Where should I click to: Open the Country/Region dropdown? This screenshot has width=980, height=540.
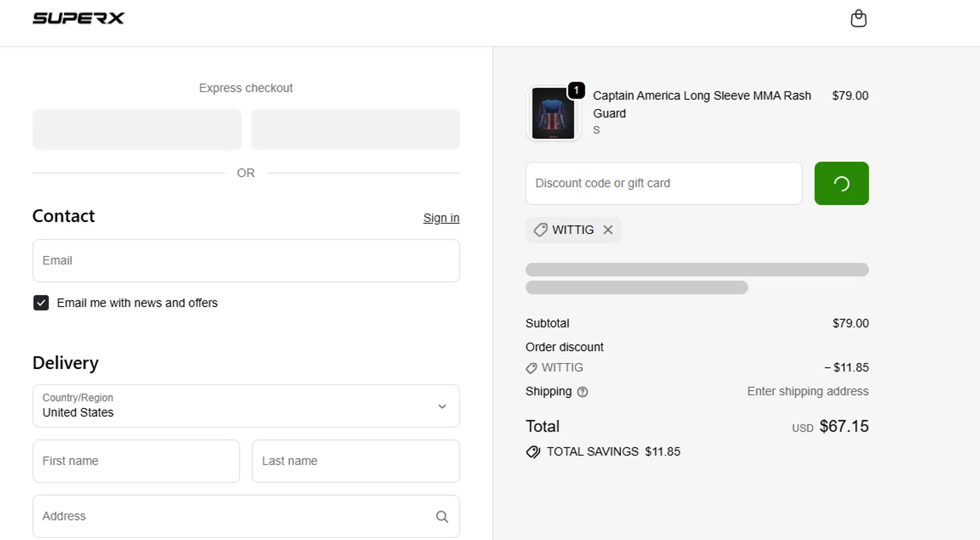(x=246, y=406)
